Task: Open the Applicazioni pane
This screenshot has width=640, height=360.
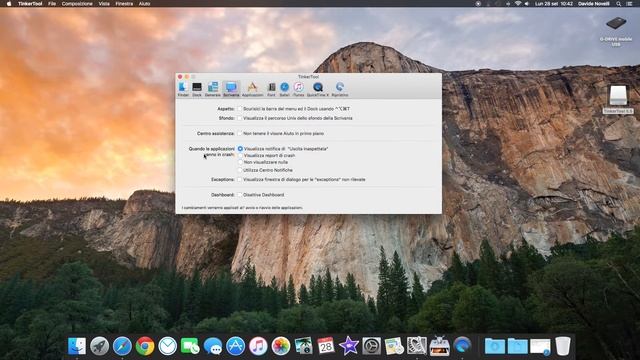Action: (x=252, y=89)
